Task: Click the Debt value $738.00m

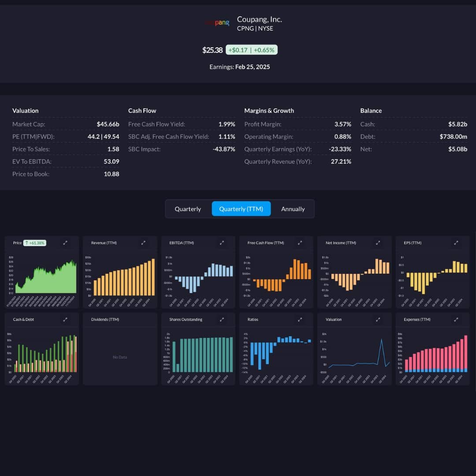Action: tap(454, 137)
